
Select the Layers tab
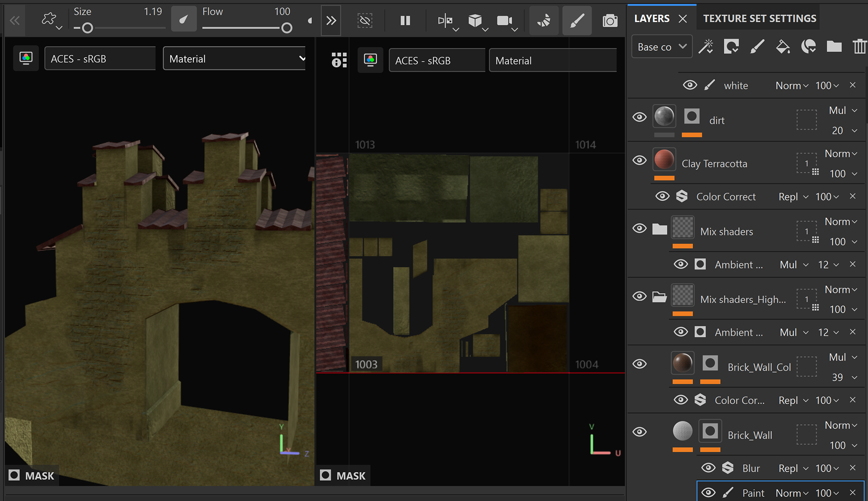click(651, 19)
